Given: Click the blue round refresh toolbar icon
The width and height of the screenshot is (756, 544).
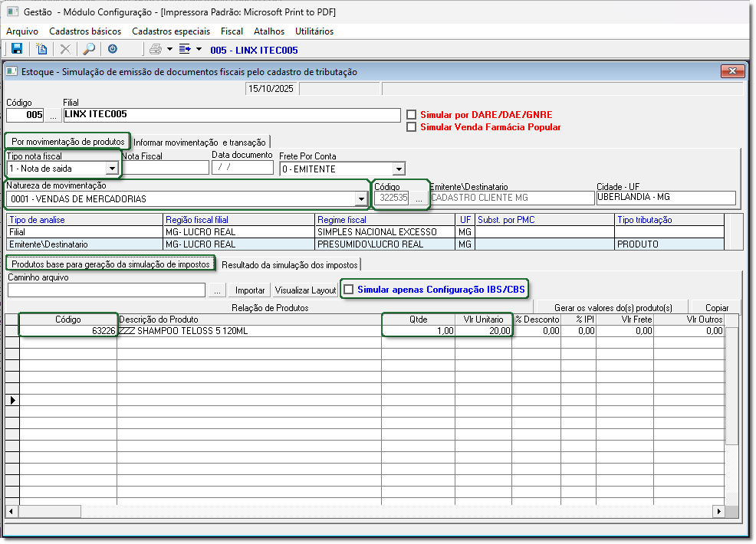Looking at the screenshot, I should coord(113,49).
